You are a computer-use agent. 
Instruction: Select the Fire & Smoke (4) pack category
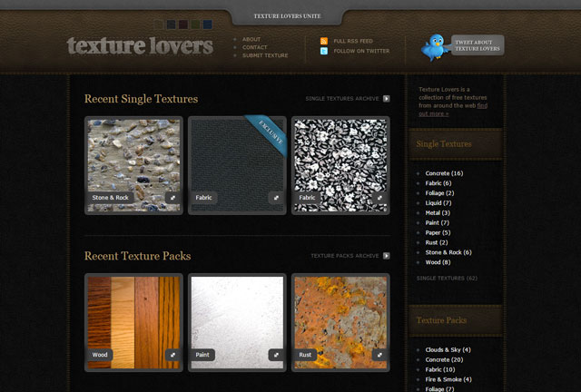pyautogui.click(x=448, y=379)
